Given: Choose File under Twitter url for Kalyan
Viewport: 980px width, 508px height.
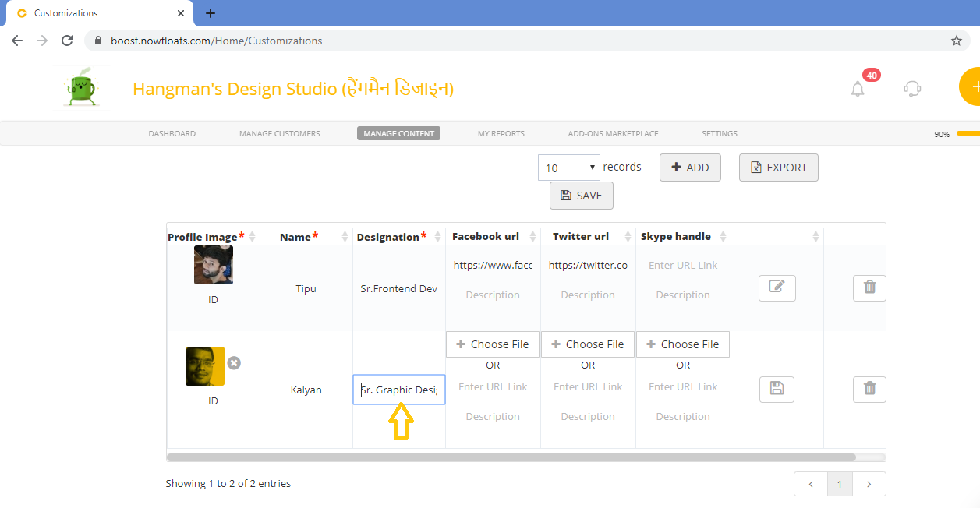Looking at the screenshot, I should click(x=588, y=344).
